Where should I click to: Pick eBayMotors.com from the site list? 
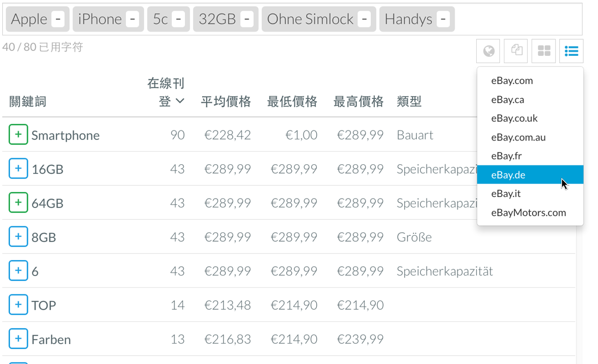[x=530, y=212]
